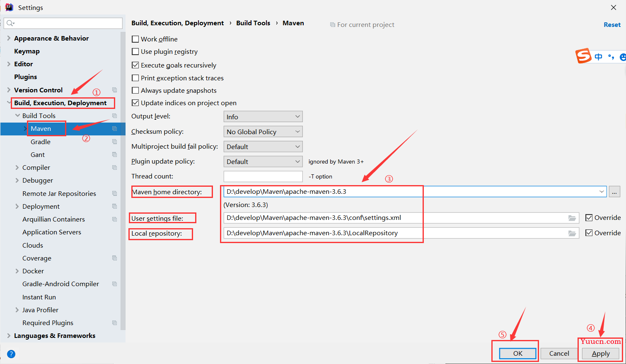Select Plugins in settings tree

click(26, 77)
